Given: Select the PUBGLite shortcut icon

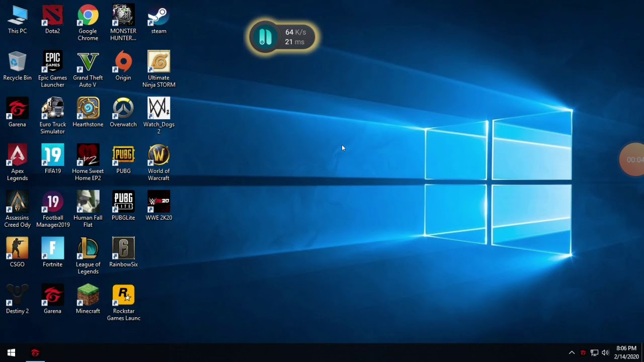Looking at the screenshot, I should (x=123, y=207).
